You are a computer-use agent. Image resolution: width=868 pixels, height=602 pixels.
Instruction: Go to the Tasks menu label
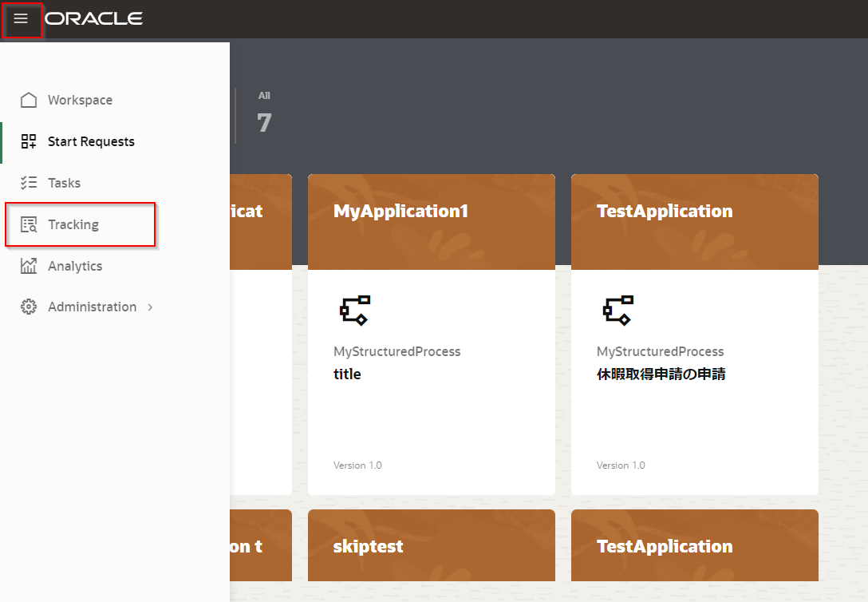tap(64, 183)
